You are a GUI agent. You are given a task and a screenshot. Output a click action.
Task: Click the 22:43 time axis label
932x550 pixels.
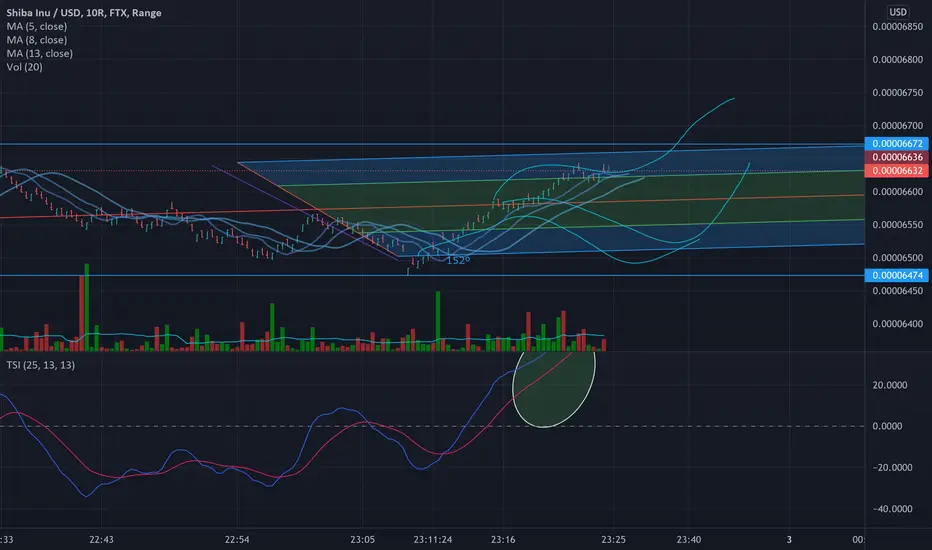101,540
